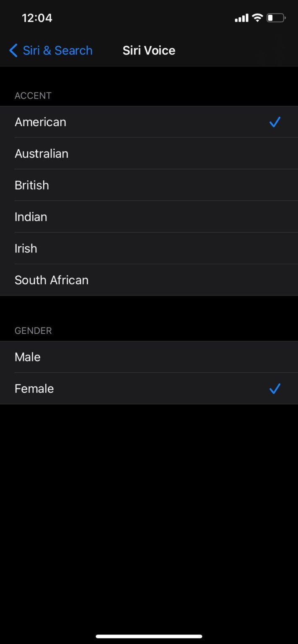Tap the 12:04 clock in the status bar
This screenshot has width=298, height=644.
37,18
